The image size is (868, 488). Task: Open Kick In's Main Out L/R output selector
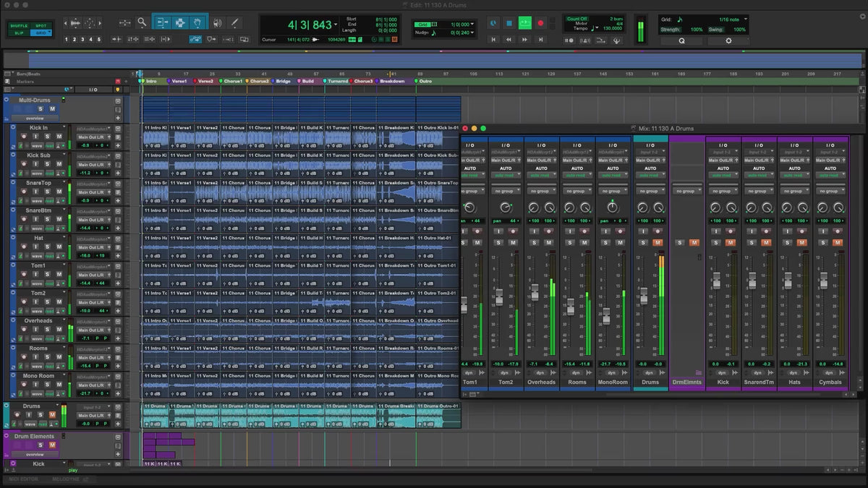pos(91,137)
